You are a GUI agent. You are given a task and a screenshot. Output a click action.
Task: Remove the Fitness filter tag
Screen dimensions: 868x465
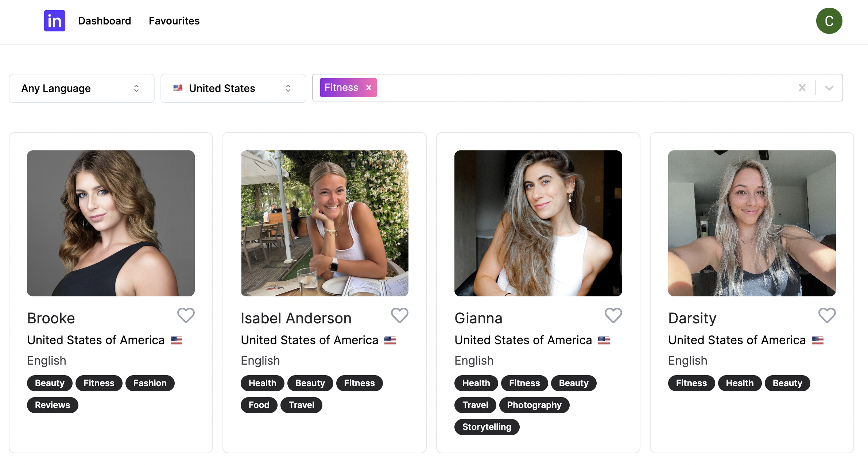[x=369, y=88]
